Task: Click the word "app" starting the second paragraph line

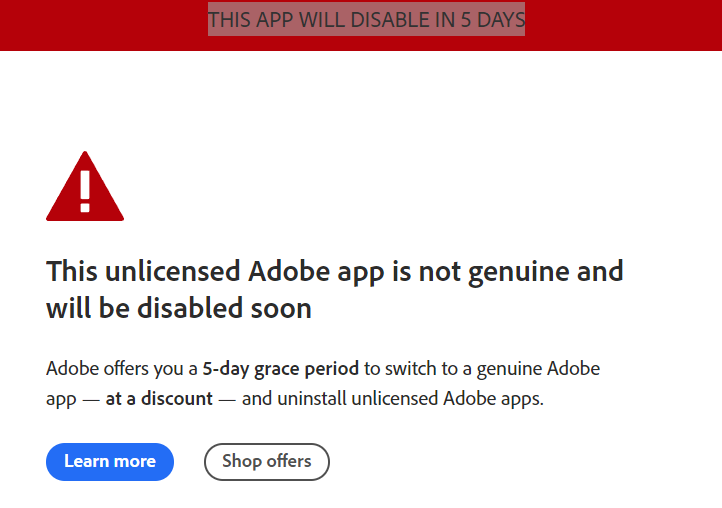Action: pos(60,399)
